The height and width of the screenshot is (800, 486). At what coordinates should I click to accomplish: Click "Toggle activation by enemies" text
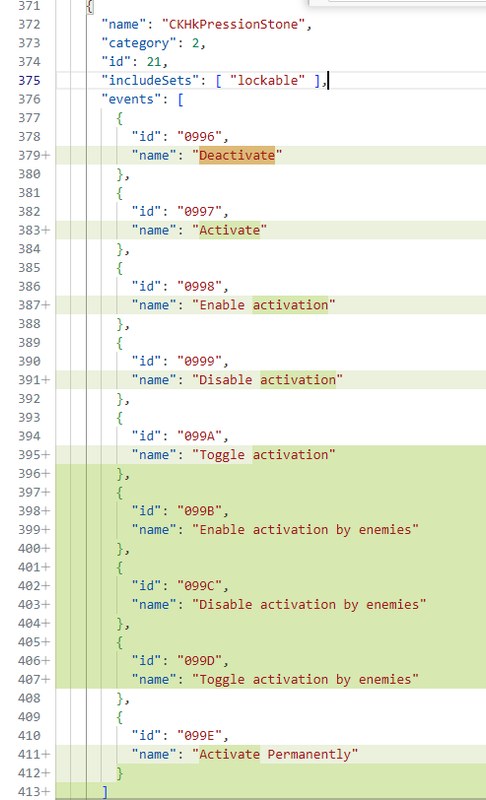[x=305, y=680]
